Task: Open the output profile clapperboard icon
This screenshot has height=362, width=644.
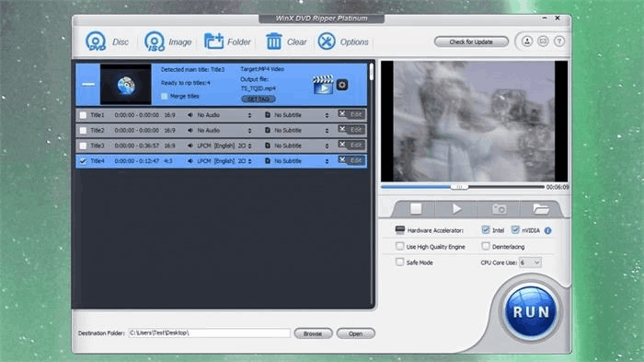Action: (323, 85)
